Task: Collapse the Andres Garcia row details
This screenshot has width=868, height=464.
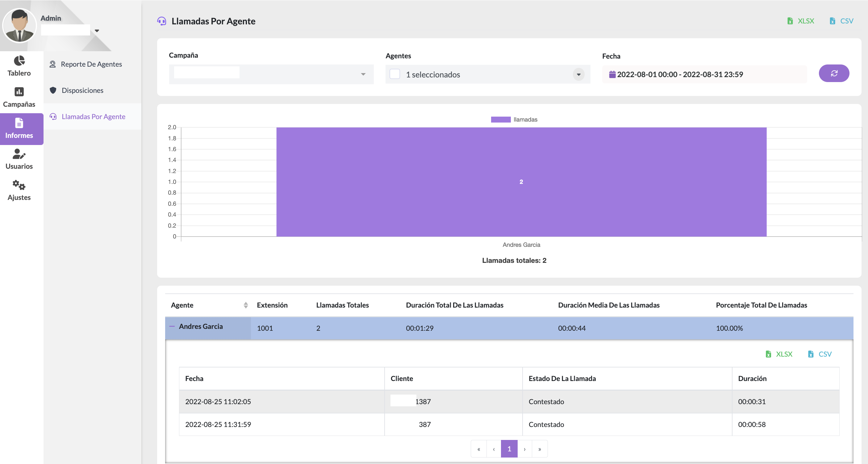Action: pyautogui.click(x=172, y=326)
